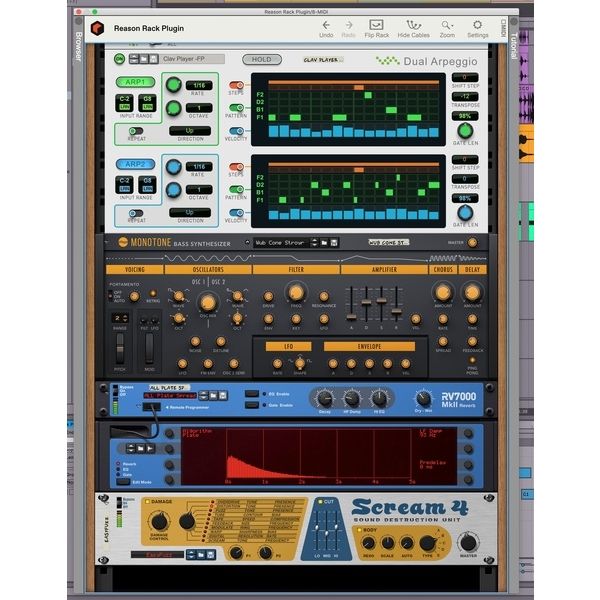Open the Wub Cone Strow patch selector

tap(278, 242)
